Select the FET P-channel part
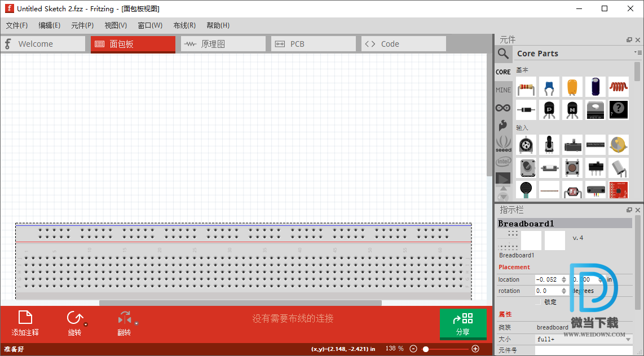This screenshot has width=644, height=356. [596, 110]
